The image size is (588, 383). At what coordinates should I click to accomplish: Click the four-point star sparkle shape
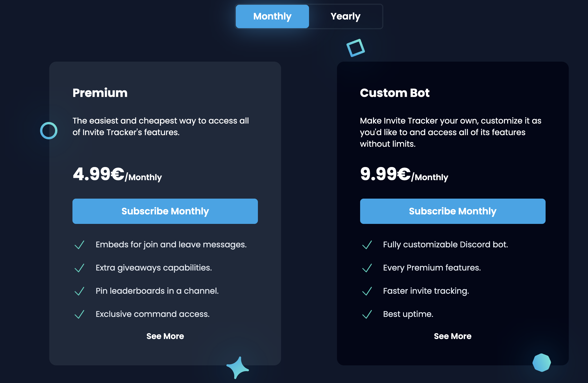pyautogui.click(x=238, y=367)
